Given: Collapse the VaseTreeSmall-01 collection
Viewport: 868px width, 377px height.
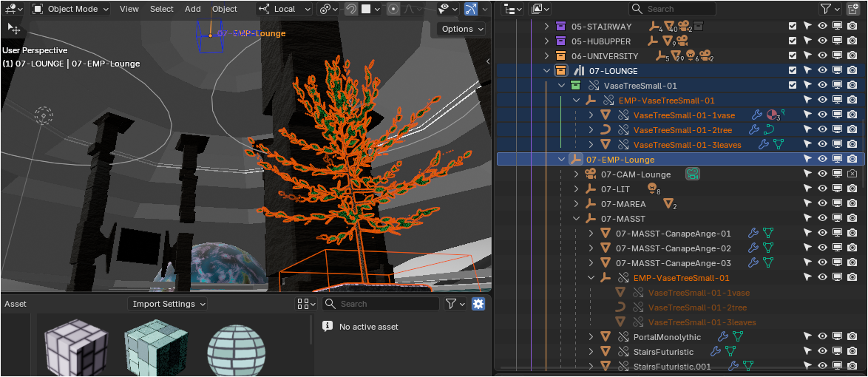Looking at the screenshot, I should (561, 85).
